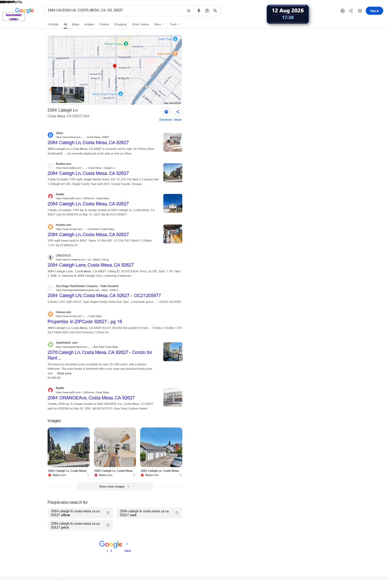
Task: Select the Short videos tab
Action: [x=140, y=24]
